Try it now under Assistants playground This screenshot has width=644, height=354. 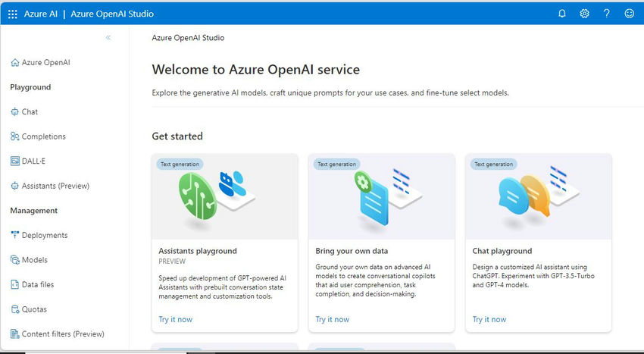point(175,319)
